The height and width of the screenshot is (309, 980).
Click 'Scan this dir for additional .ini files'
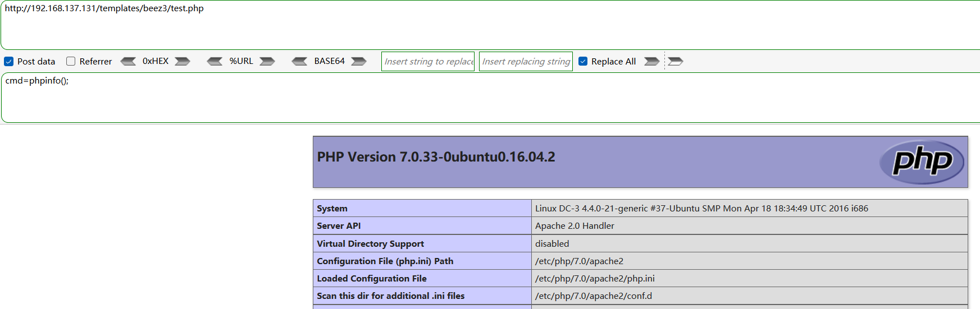click(390, 296)
